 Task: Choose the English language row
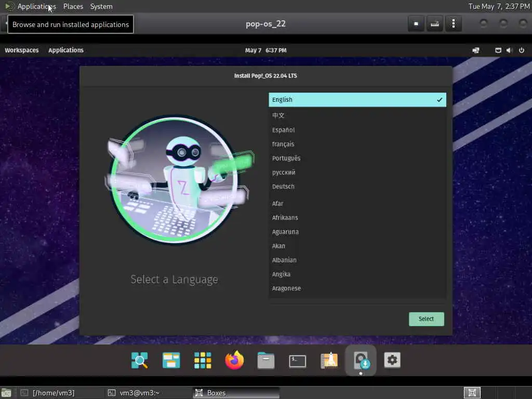click(357, 100)
